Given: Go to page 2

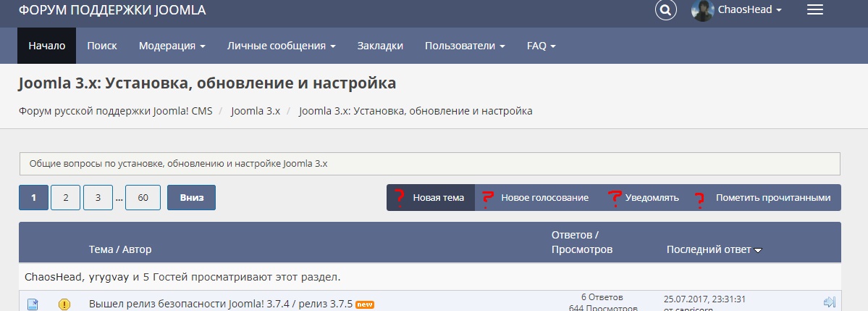Looking at the screenshot, I should (66, 198).
